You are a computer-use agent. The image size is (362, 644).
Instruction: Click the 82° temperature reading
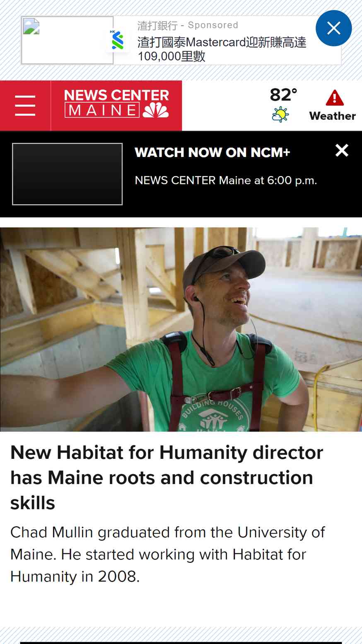[x=284, y=95]
